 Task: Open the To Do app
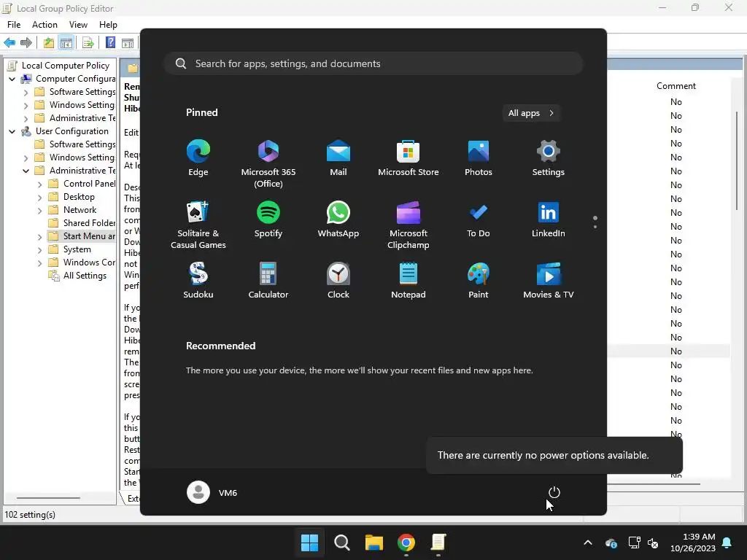coord(479,219)
